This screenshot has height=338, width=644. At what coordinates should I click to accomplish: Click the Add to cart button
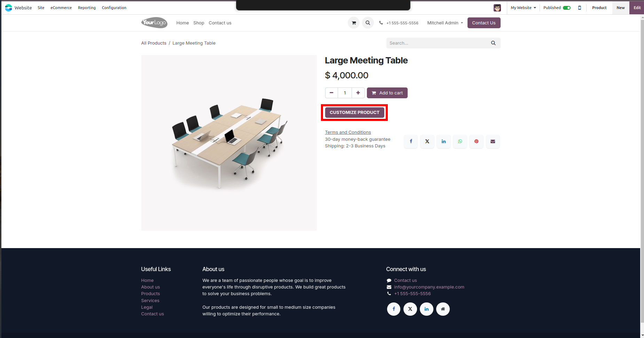point(387,93)
